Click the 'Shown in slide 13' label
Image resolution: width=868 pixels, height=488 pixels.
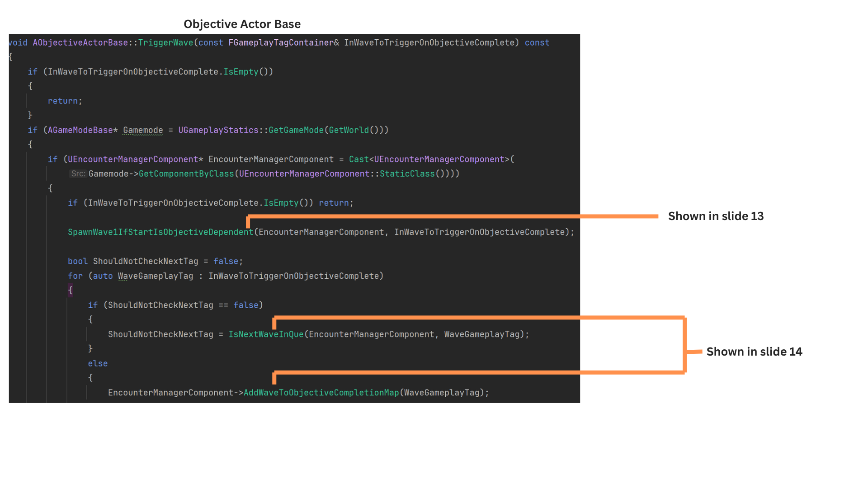pyautogui.click(x=716, y=216)
